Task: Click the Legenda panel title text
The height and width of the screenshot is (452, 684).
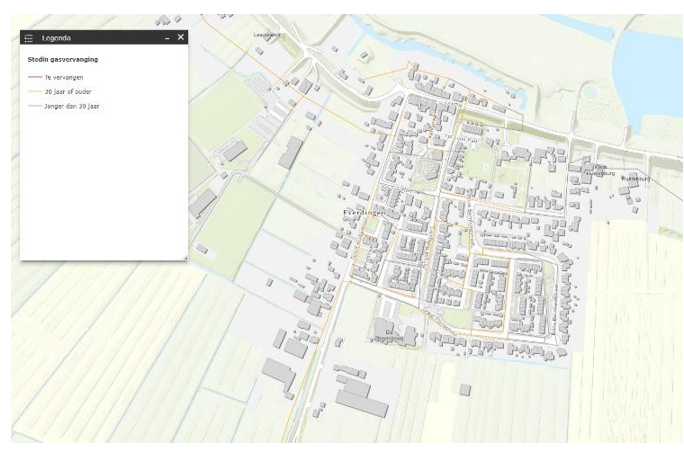Action: click(57, 37)
